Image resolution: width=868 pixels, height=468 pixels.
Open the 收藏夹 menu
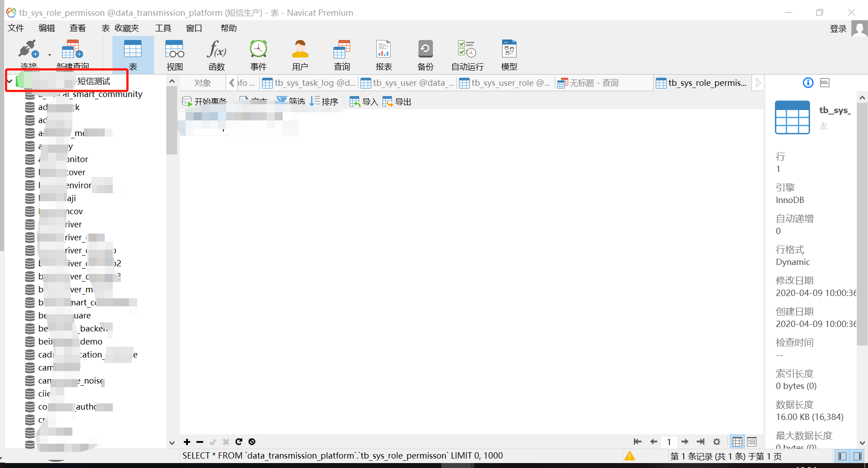pos(127,28)
